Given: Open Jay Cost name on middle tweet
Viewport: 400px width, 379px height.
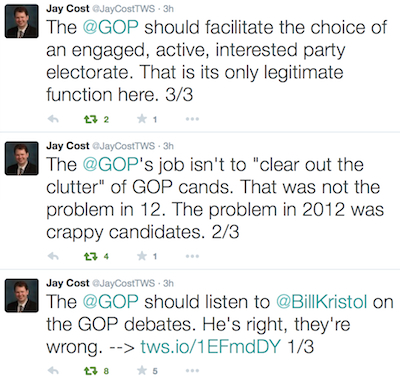Looking at the screenshot, I should coord(68,146).
